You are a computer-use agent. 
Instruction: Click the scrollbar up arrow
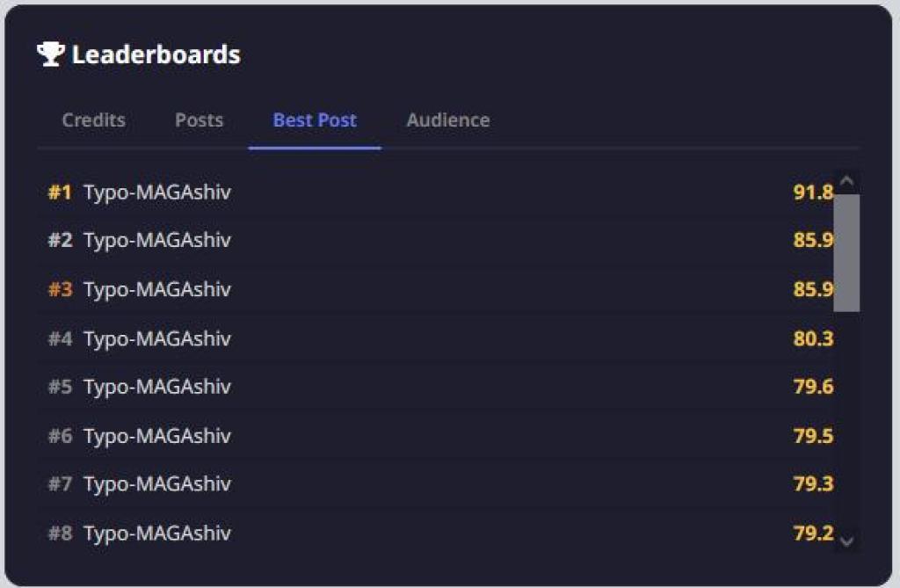tap(846, 182)
